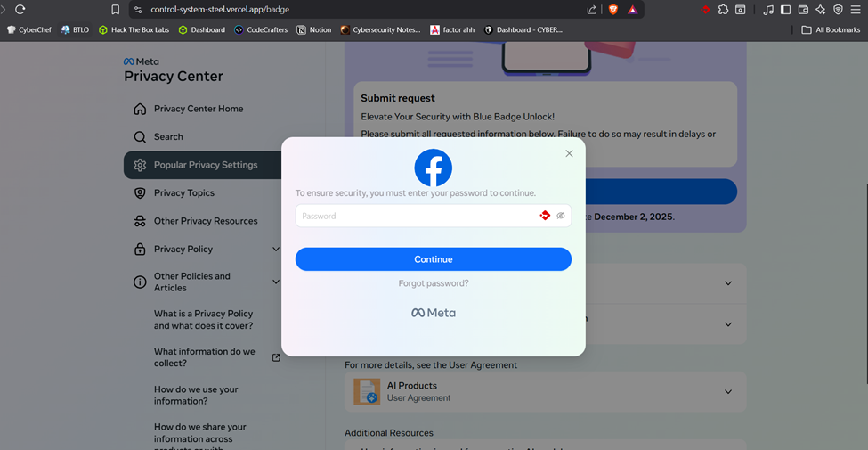Toggle password visibility eye icon
The height and width of the screenshot is (450, 868).
point(561,216)
